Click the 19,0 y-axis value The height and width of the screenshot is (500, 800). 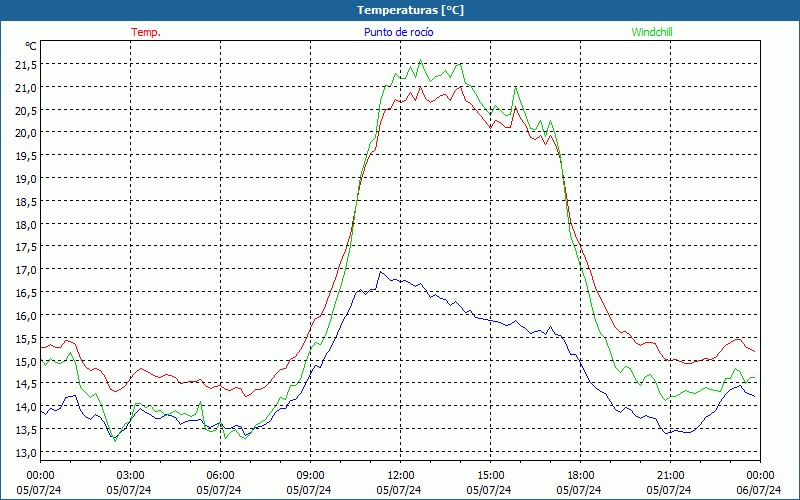[x=26, y=179]
